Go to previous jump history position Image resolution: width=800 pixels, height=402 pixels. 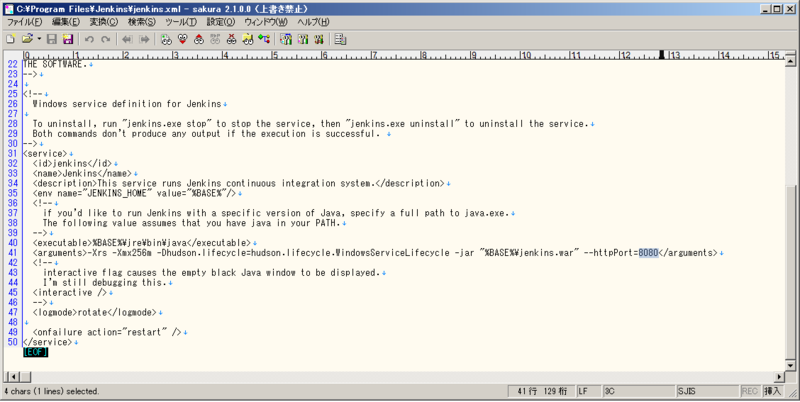click(x=127, y=39)
